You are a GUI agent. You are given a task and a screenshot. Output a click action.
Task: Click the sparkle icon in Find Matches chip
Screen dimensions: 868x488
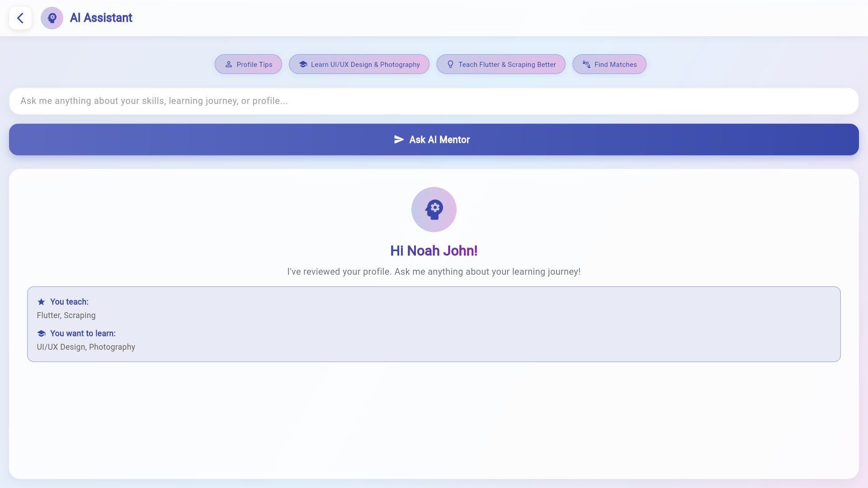586,64
